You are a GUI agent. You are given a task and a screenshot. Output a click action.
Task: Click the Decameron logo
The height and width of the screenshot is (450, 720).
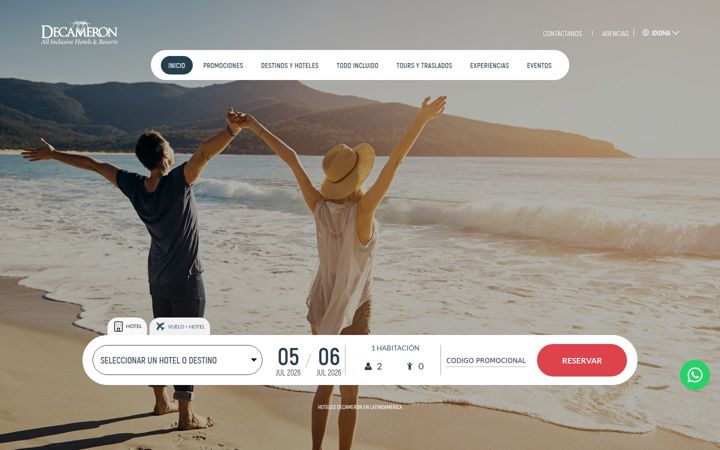[79, 33]
